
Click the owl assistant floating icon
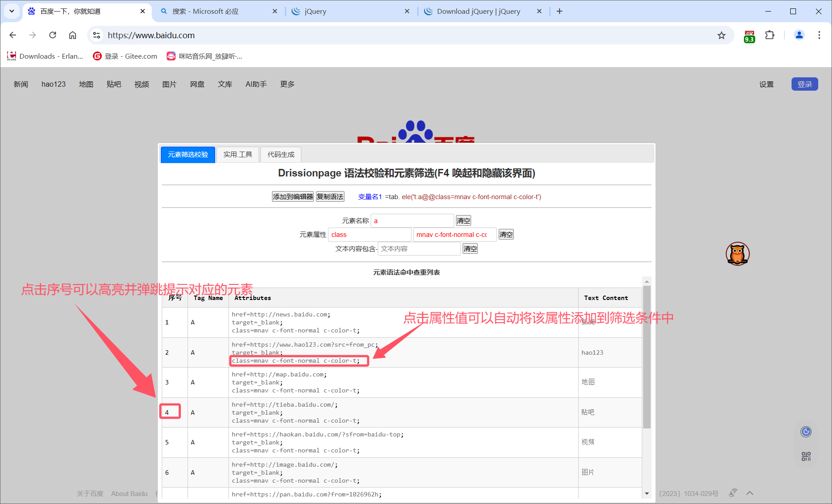click(x=738, y=254)
